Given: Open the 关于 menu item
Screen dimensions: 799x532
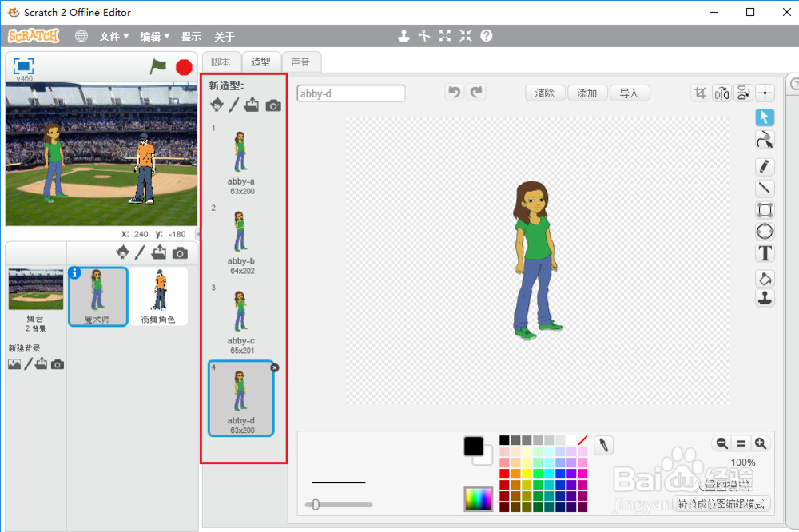Looking at the screenshot, I should coord(225,36).
